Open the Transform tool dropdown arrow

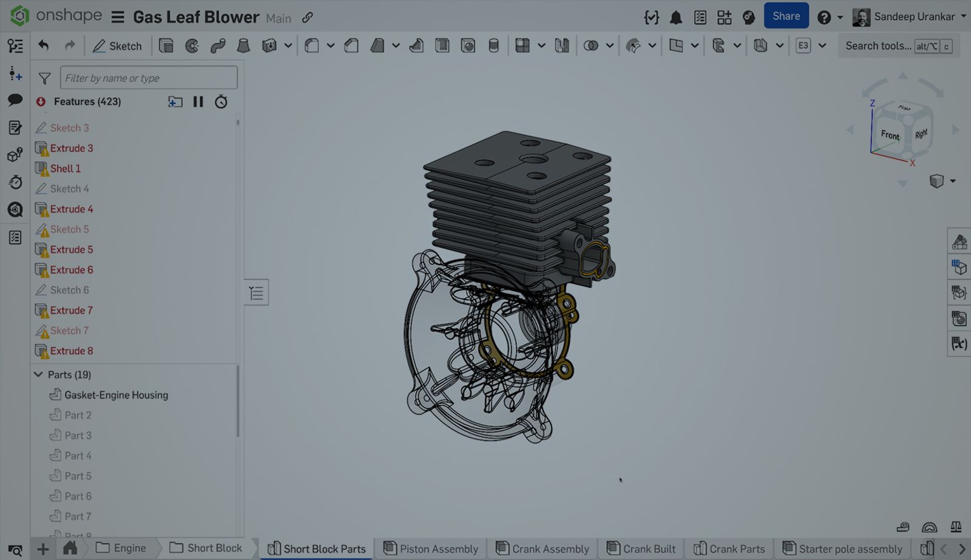tap(652, 46)
